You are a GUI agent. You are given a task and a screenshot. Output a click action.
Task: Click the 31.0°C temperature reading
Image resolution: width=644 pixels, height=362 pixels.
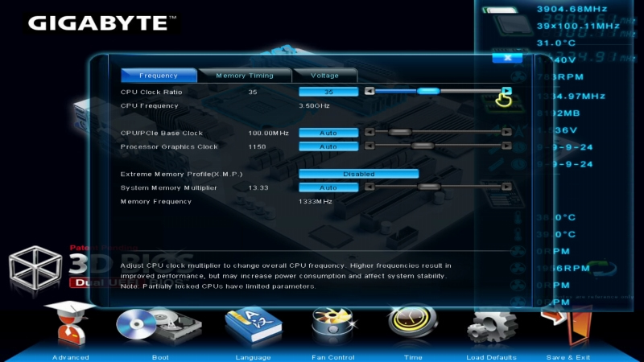tap(556, 43)
